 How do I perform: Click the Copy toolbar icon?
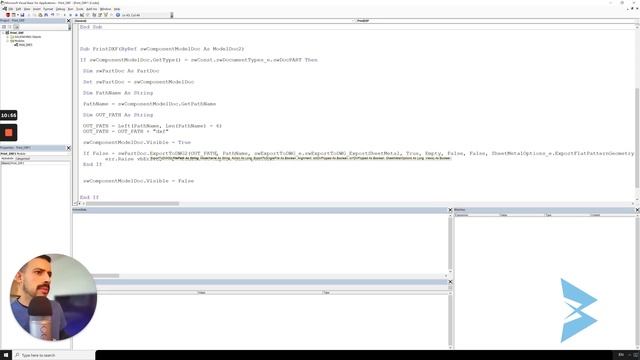(34, 15)
